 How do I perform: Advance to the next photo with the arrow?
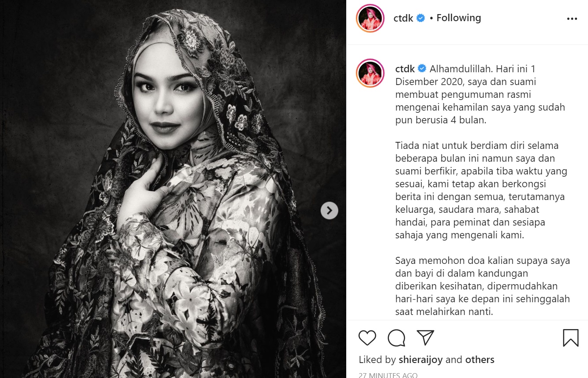[x=329, y=211]
